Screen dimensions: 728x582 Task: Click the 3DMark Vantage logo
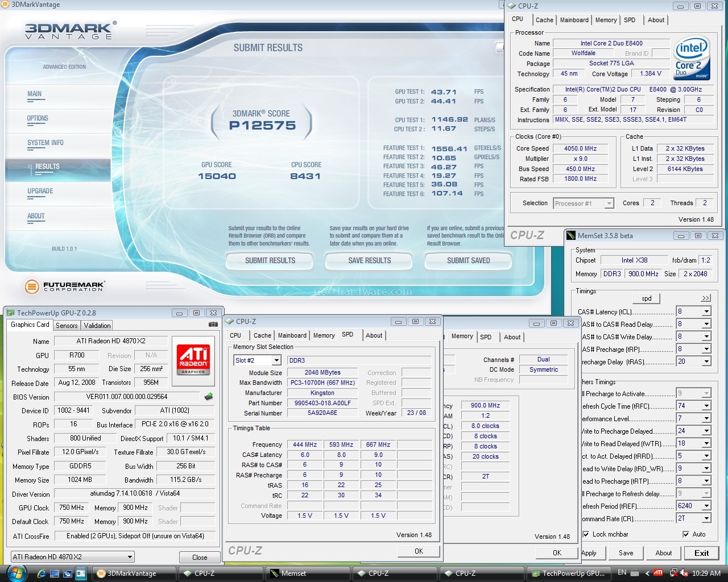[71, 30]
